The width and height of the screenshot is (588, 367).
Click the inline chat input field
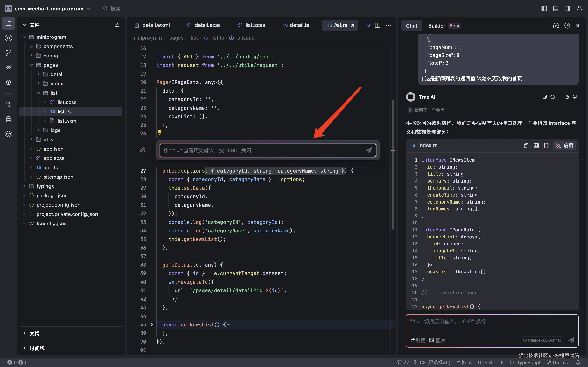click(x=262, y=150)
